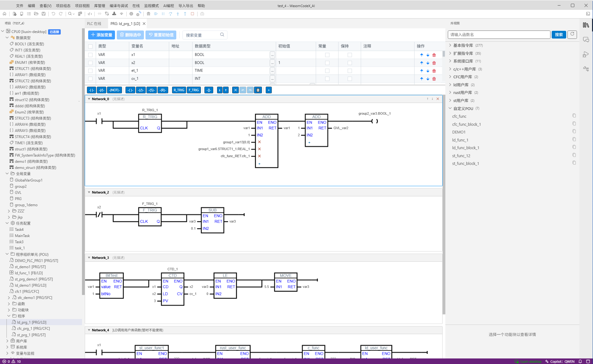Collapse the 自定义POU library group
Viewport: 593px width, 364px height.
450,108
